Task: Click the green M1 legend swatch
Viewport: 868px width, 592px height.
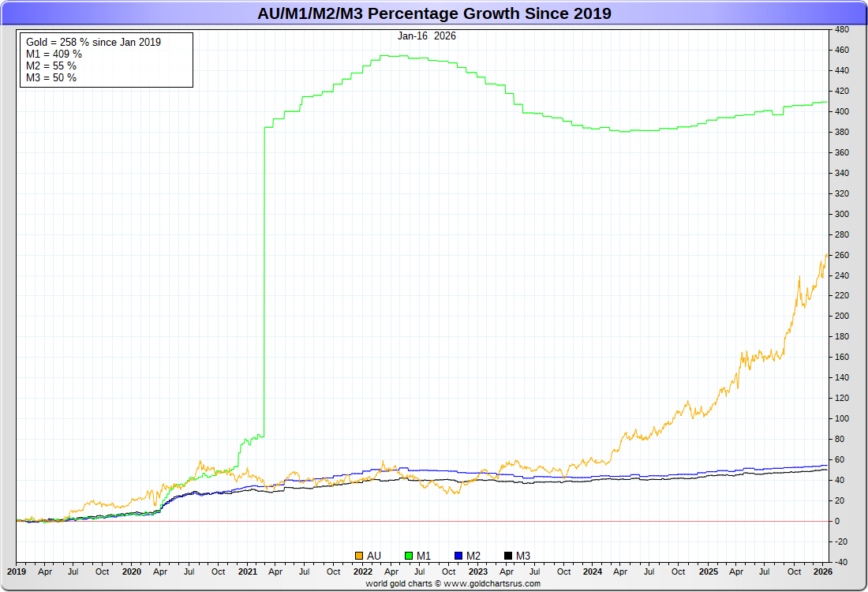Action: pyautogui.click(x=409, y=556)
